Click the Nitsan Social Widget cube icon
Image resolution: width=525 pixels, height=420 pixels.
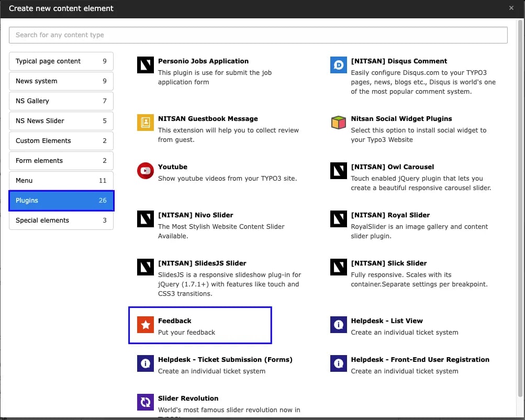pos(339,123)
